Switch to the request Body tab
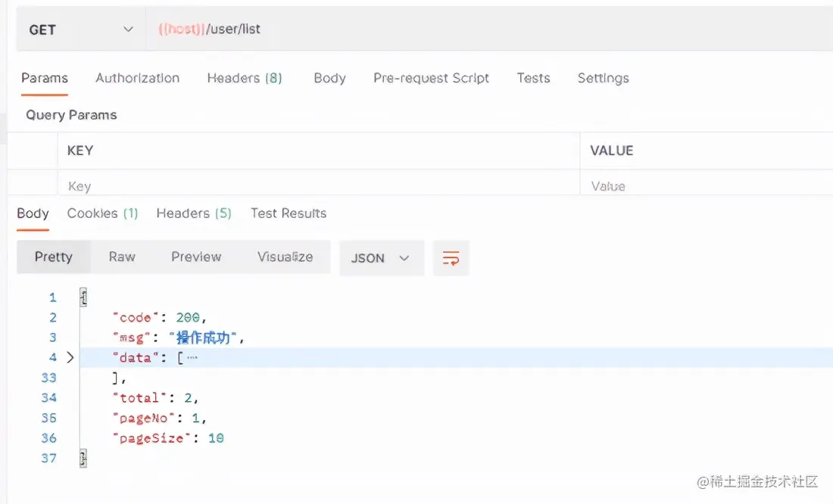 tap(329, 78)
